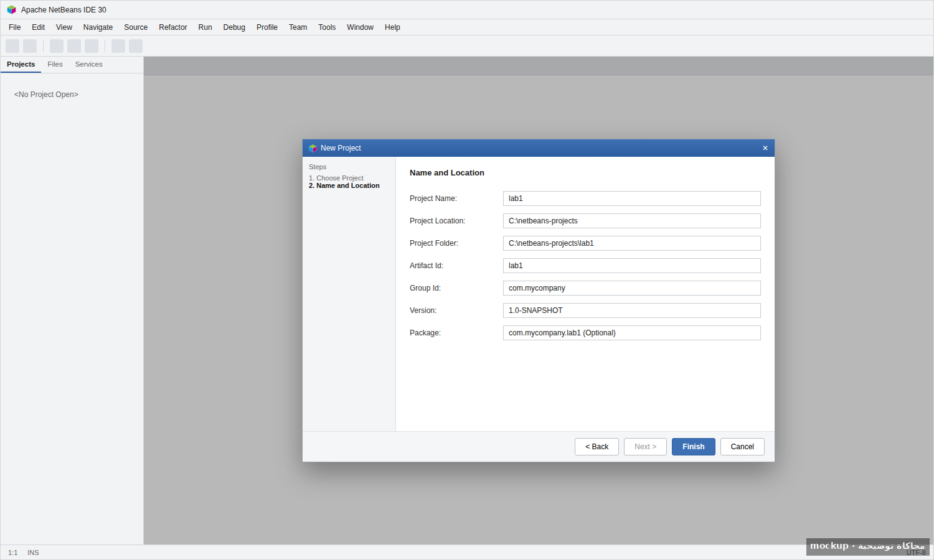Click the Group Id input field
Viewport: 934px width, 560px height.
632,288
